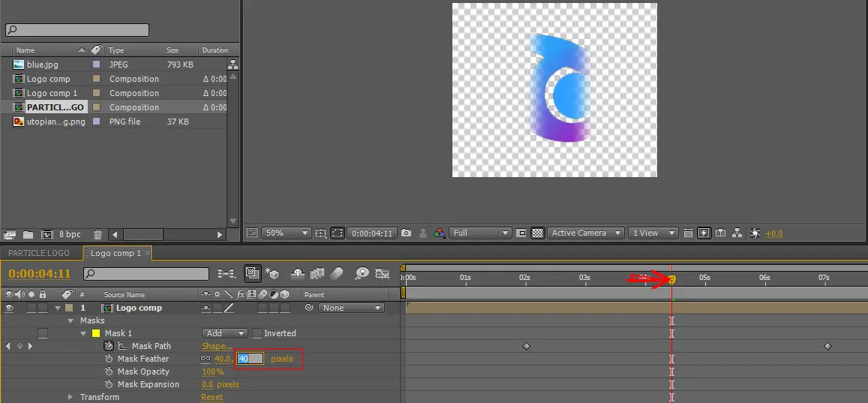The image size is (868, 403).
Task: Click Reset Exposure icon
Action: tap(755, 233)
